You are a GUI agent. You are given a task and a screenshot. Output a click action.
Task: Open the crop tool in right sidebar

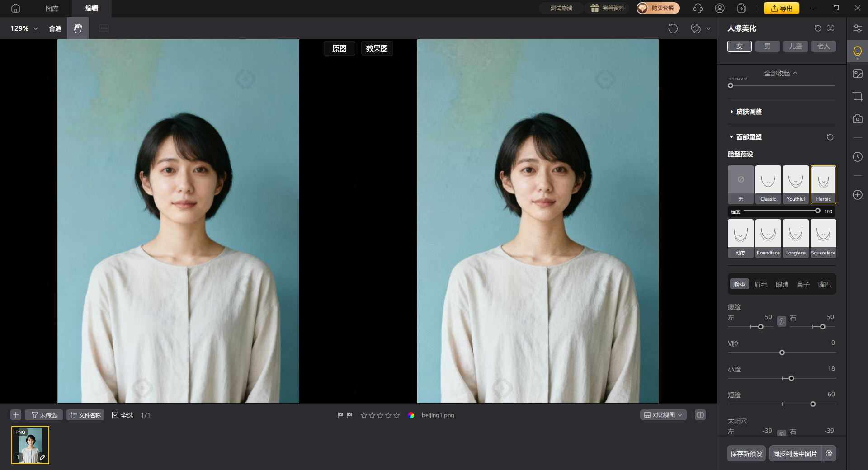tap(857, 96)
